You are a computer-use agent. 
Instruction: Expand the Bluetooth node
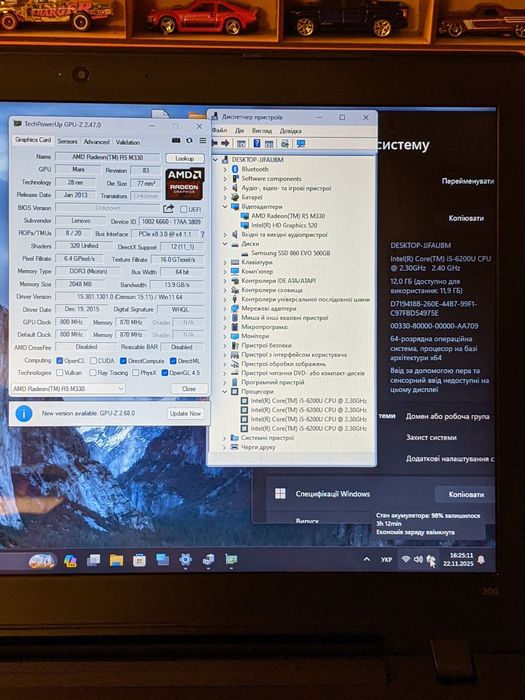(225, 169)
